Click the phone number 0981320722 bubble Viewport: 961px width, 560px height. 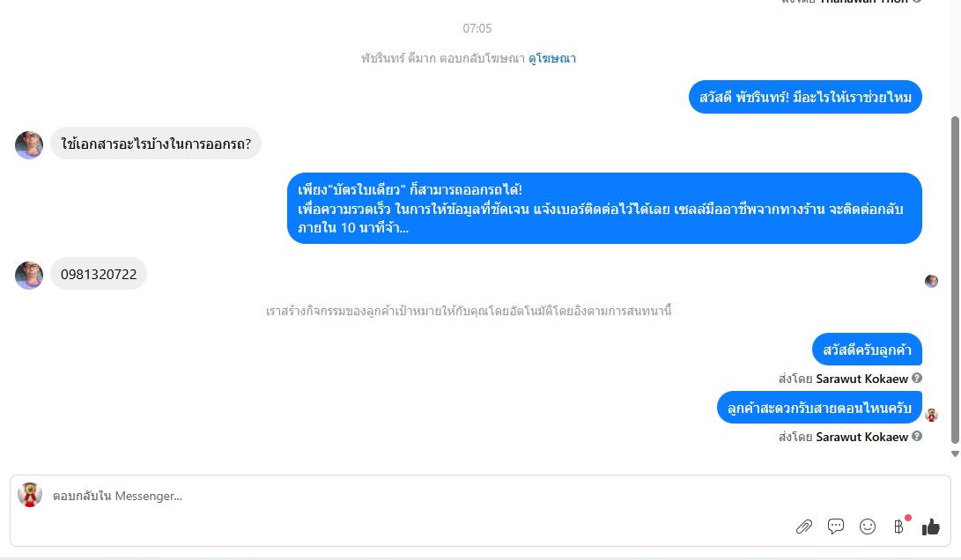(x=99, y=274)
